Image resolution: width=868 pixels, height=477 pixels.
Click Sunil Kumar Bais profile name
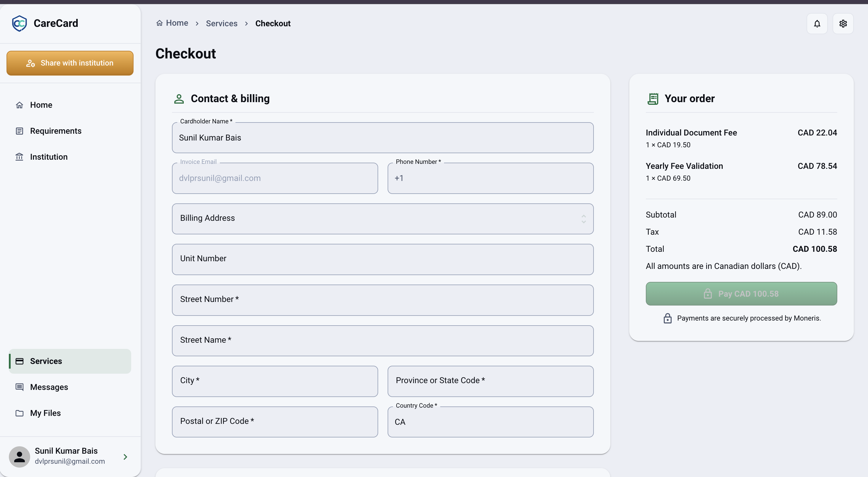[x=66, y=451]
